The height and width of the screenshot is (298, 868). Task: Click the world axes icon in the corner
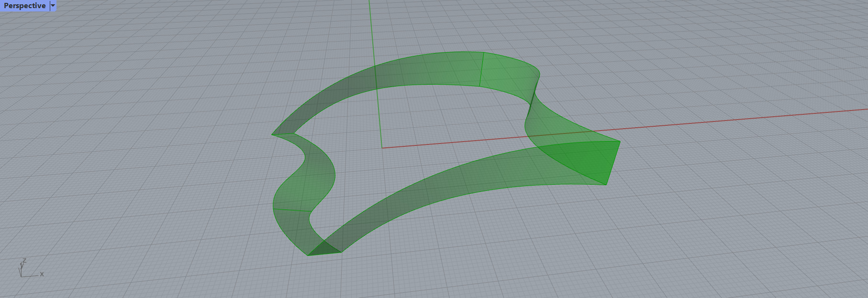(x=31, y=269)
